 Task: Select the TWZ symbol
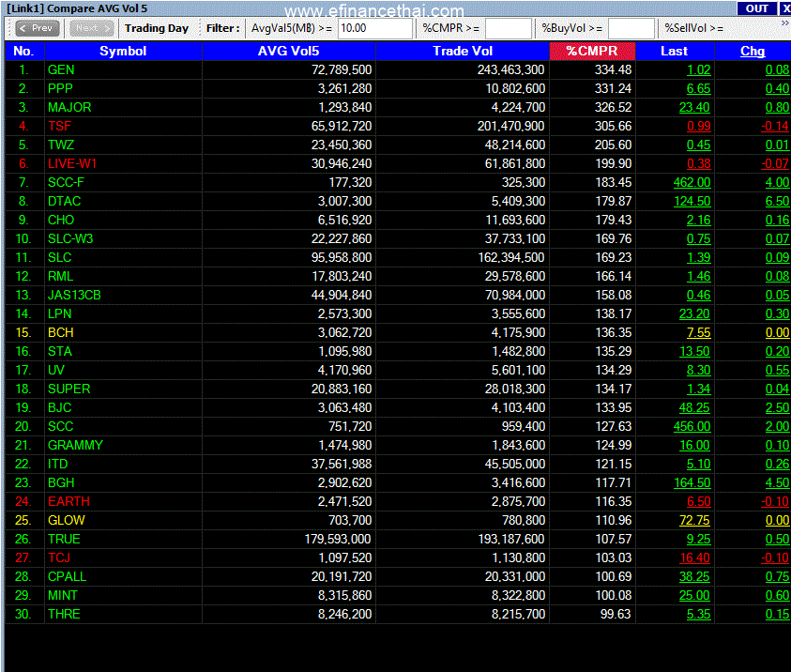(x=61, y=145)
